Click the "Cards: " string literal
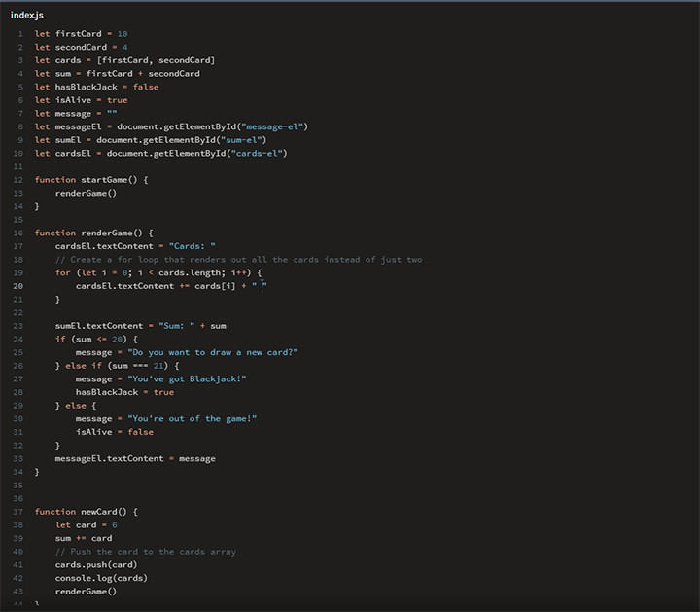The width and height of the screenshot is (700, 612). click(x=192, y=246)
